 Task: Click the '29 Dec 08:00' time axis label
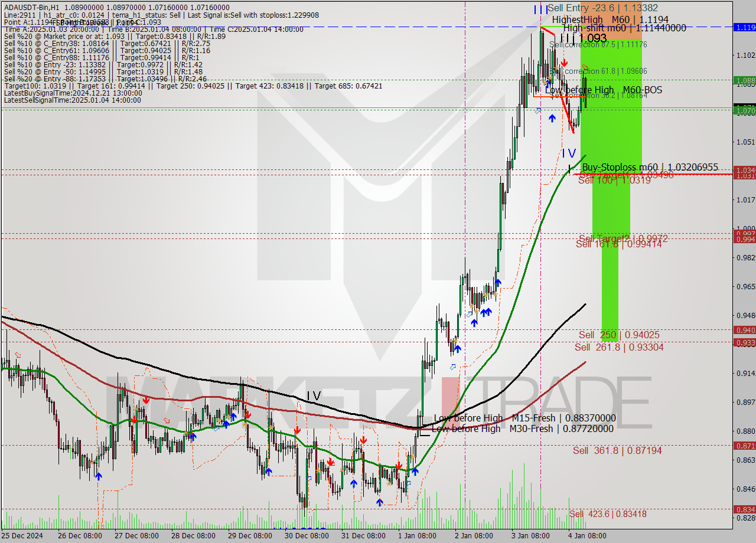tap(250, 536)
